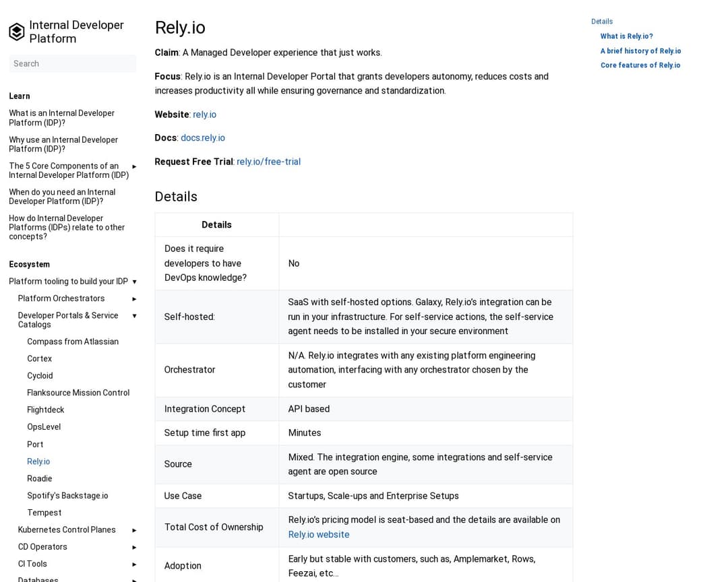Select Spotify's Backstage.io in sidebar
Image resolution: width=728 pixels, height=582 pixels.
[x=67, y=496]
